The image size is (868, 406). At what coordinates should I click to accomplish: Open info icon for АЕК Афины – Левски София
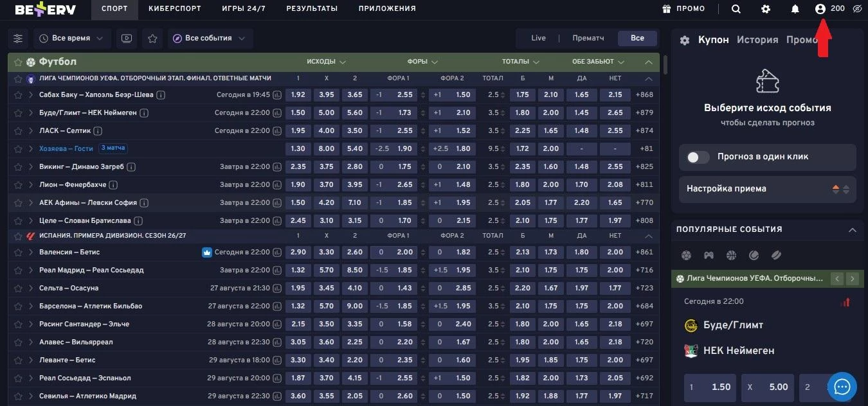click(144, 203)
